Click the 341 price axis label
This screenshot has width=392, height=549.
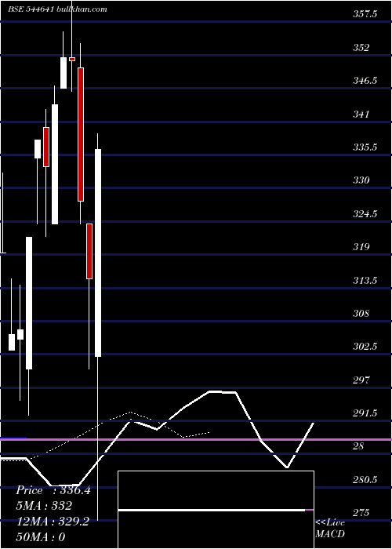pyautogui.click(x=361, y=114)
